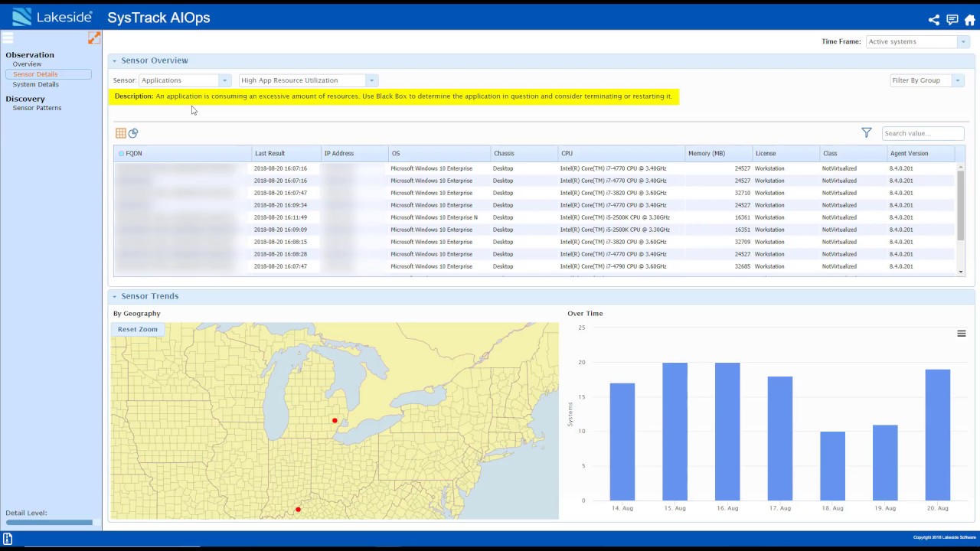Click the info icon in the bottom bar
The image size is (980, 551).
pyautogui.click(x=8, y=539)
